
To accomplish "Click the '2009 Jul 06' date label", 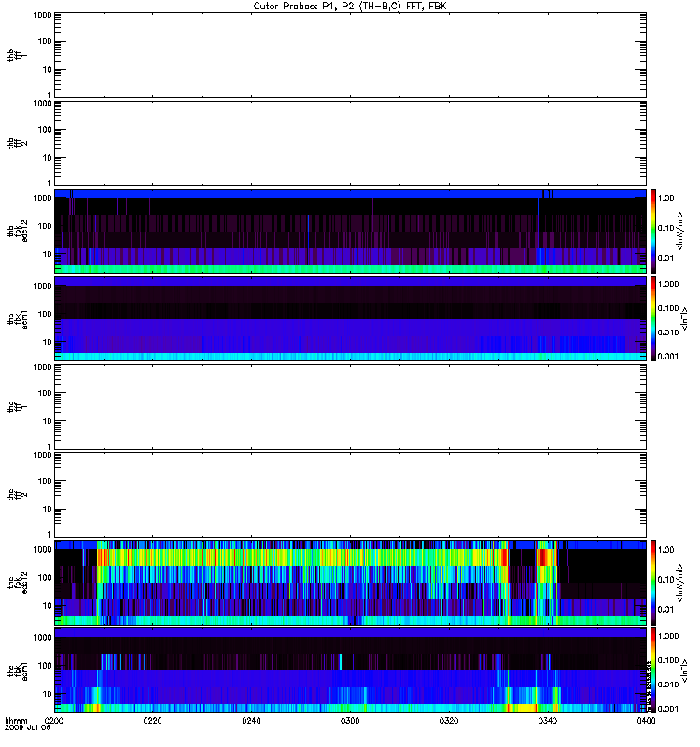I will click(x=28, y=727).
